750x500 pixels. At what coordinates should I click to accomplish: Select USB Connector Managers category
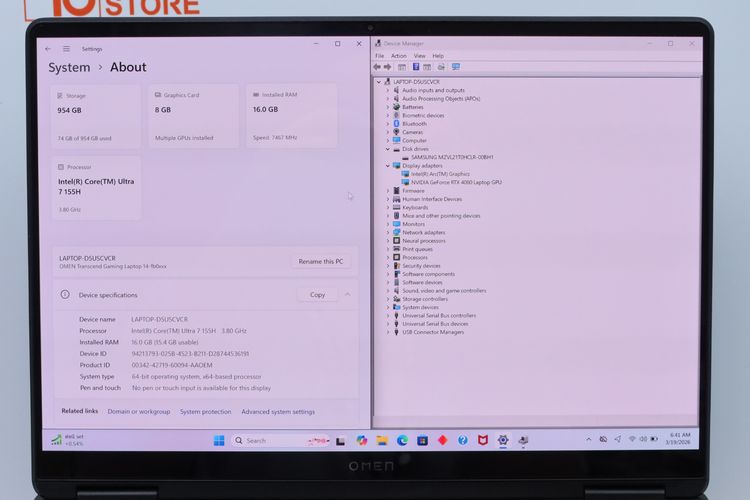pyautogui.click(x=433, y=332)
